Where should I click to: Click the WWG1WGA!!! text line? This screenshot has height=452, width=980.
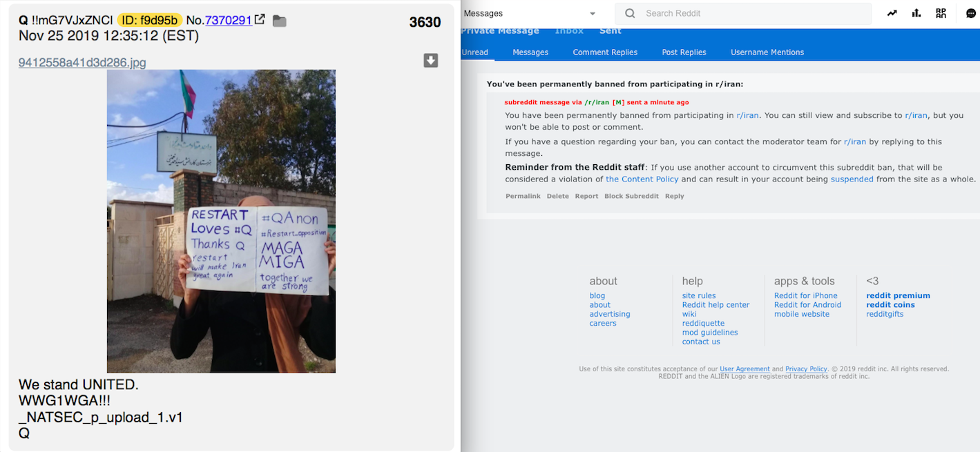pos(64,401)
